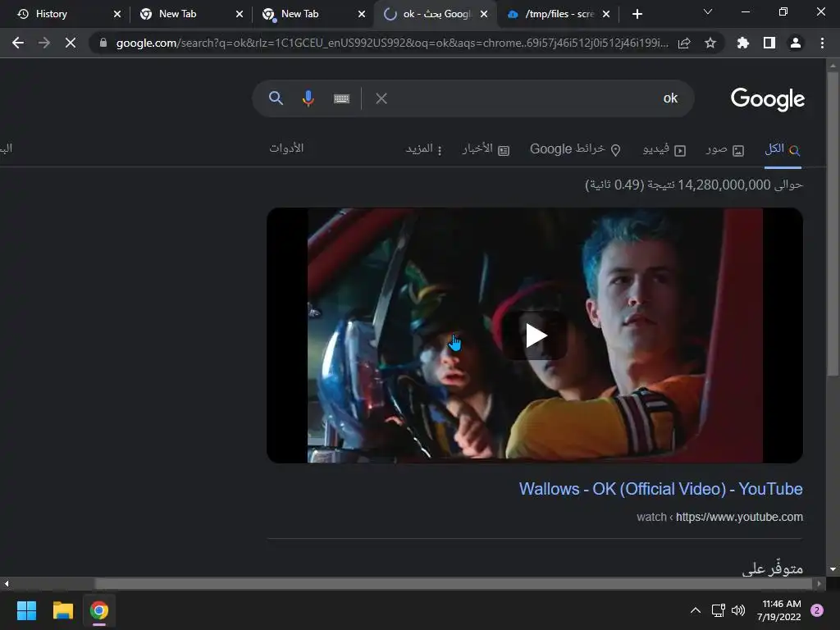Switch to the صور (Images) tab

coord(725,149)
